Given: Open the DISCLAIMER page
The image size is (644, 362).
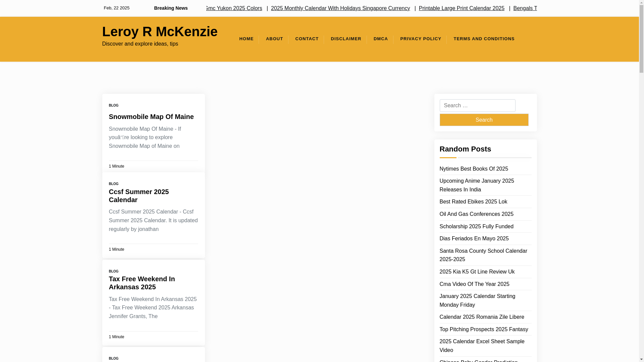Looking at the screenshot, I should coord(346,39).
